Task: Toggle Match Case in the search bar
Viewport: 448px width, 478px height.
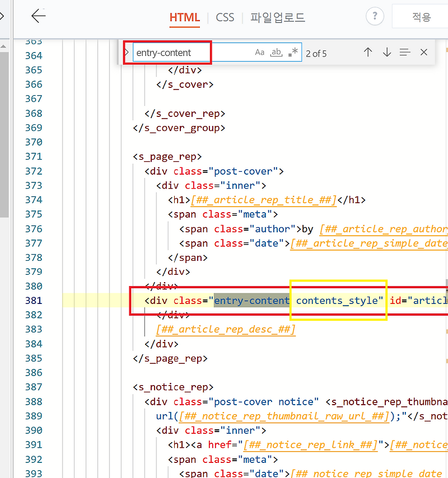Action: (x=259, y=52)
